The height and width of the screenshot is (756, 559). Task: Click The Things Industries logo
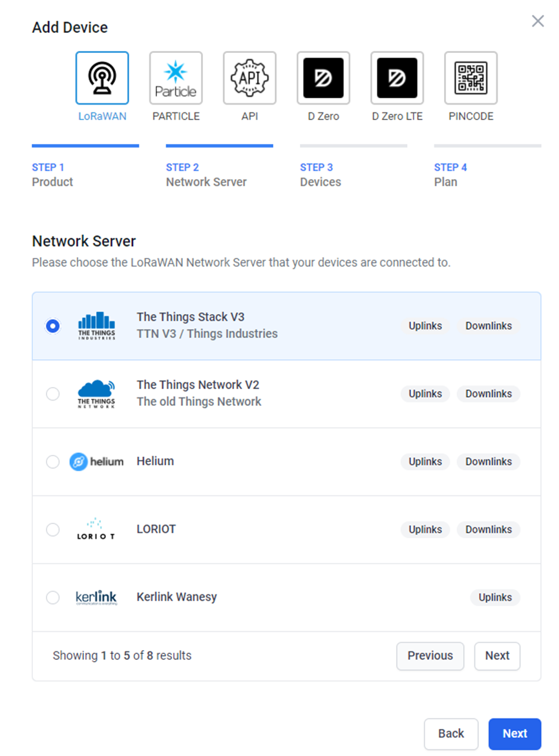click(96, 326)
